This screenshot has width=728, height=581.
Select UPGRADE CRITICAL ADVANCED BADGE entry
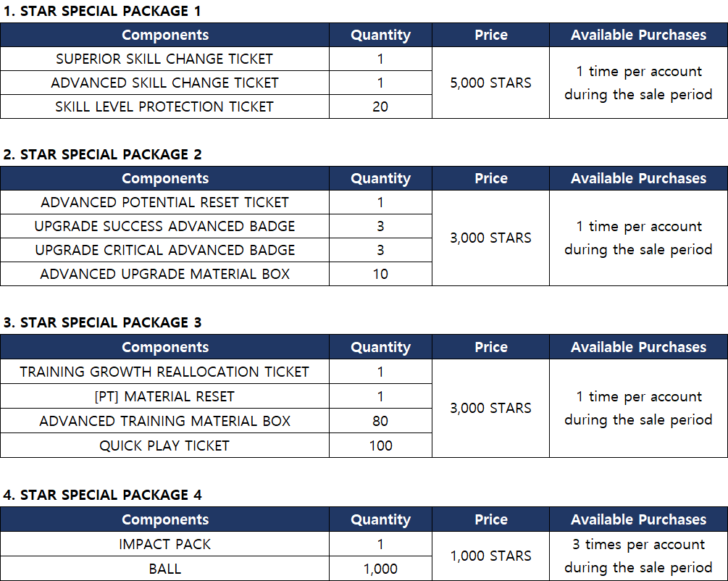click(164, 250)
